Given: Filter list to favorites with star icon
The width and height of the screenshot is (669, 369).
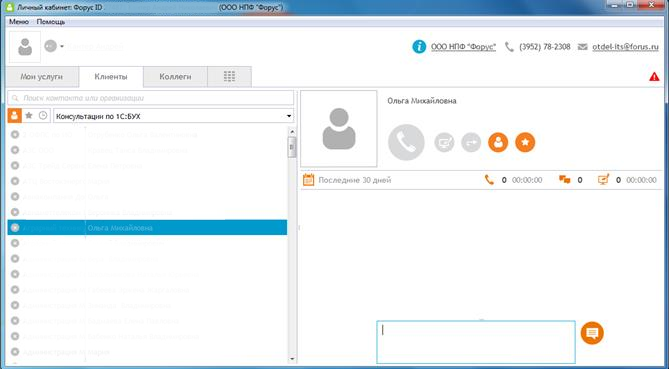Looking at the screenshot, I should click(x=29, y=116).
